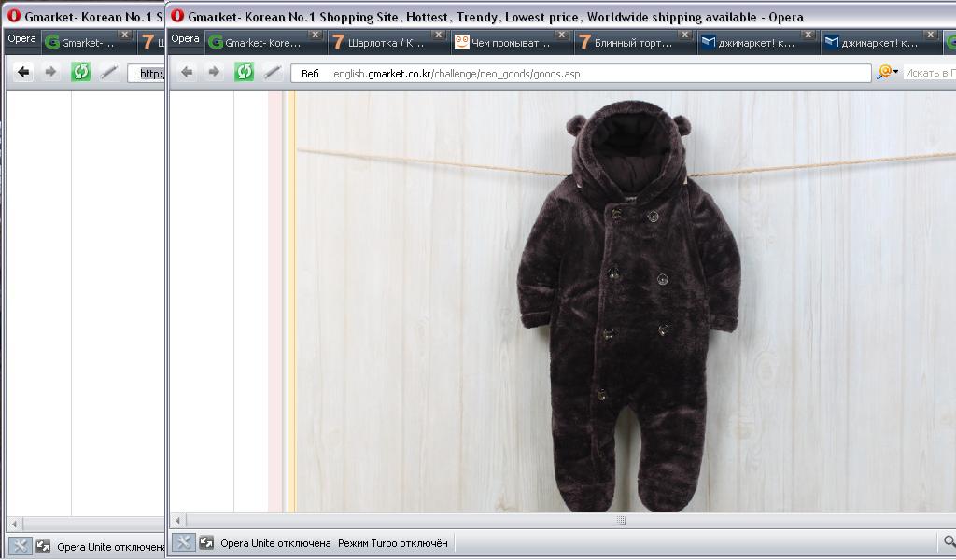Go back in the front Opera window

(x=187, y=73)
